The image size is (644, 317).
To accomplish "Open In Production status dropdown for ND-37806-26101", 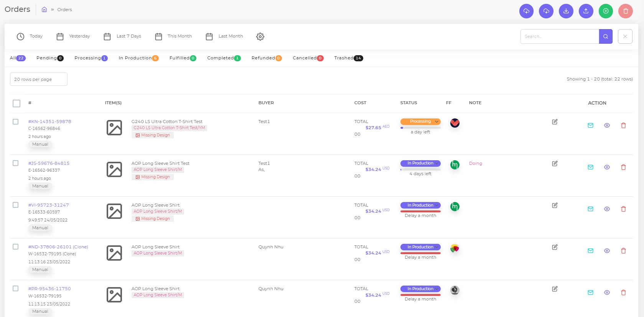I will pos(420,247).
